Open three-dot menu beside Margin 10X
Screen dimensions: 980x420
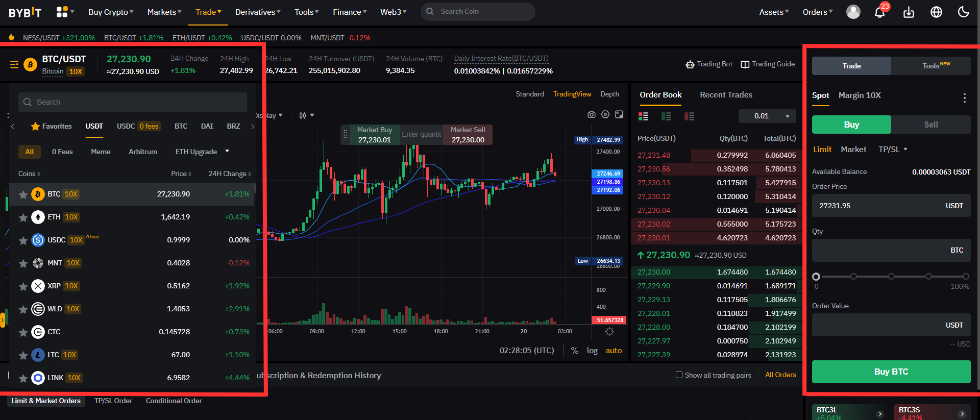(x=964, y=98)
